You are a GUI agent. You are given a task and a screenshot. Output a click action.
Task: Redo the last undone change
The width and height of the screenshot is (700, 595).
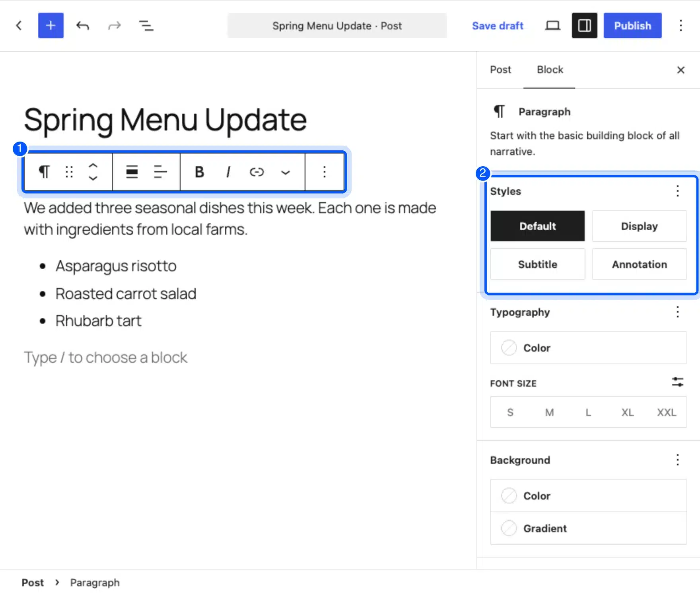click(115, 26)
